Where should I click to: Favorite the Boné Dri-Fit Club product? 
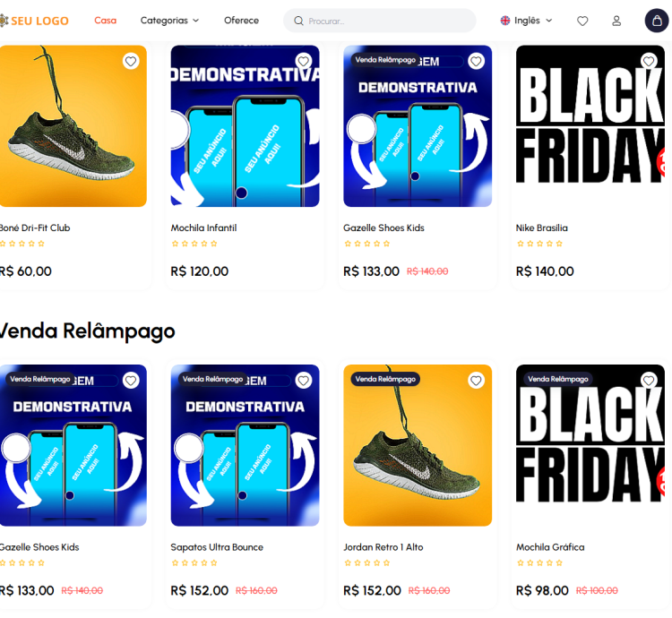[131, 61]
